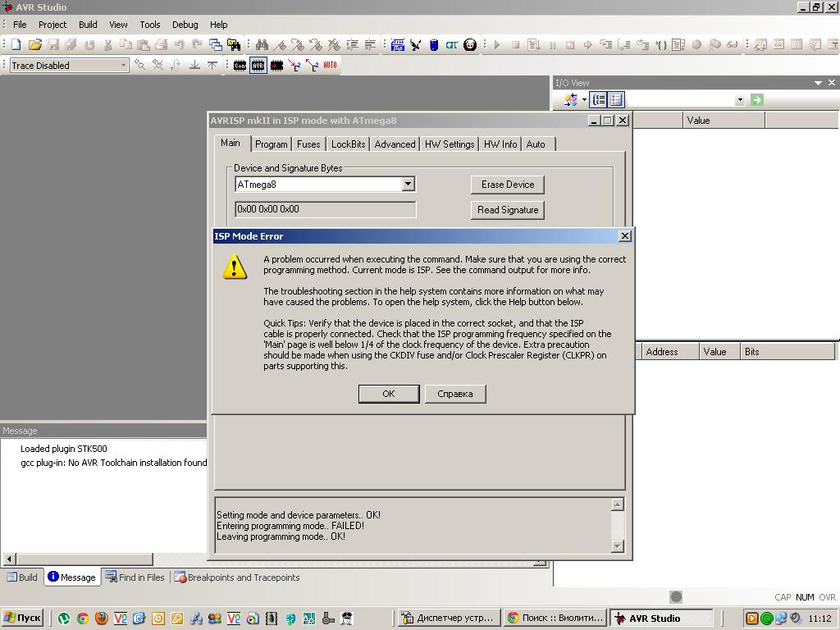Viewport: 840px width, 630px height.
Task: Switch to the Find in Files tab
Action: click(x=135, y=577)
